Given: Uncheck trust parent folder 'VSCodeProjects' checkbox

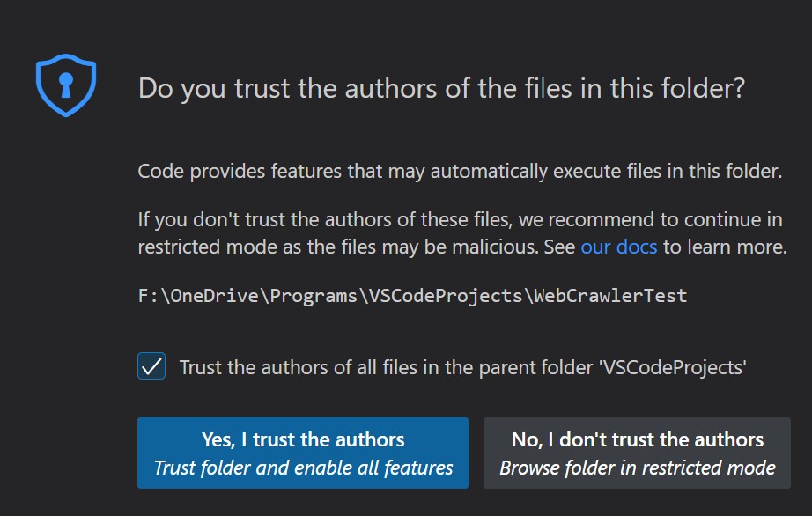Looking at the screenshot, I should 151,366.
